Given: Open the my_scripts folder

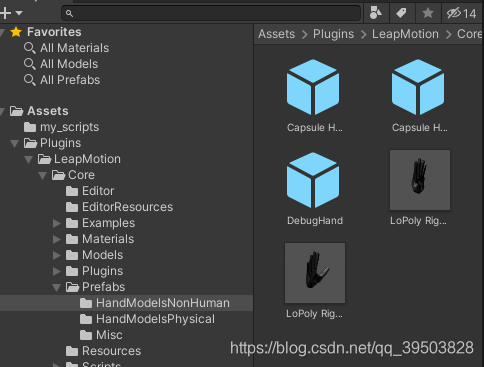Looking at the screenshot, I should pos(69,127).
